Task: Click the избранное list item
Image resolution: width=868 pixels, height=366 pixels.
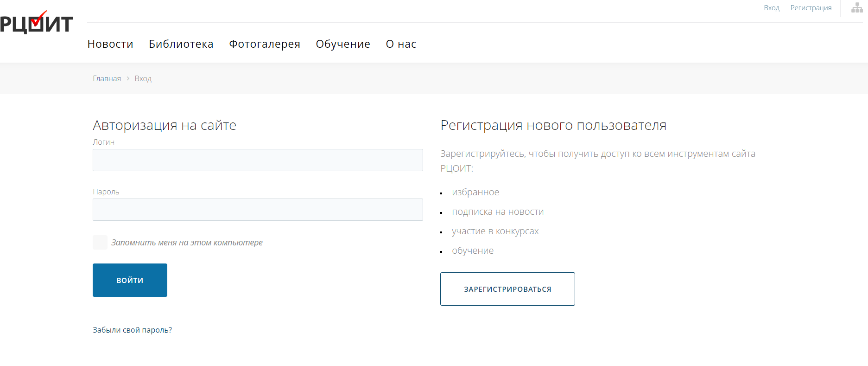Action: pyautogui.click(x=475, y=192)
